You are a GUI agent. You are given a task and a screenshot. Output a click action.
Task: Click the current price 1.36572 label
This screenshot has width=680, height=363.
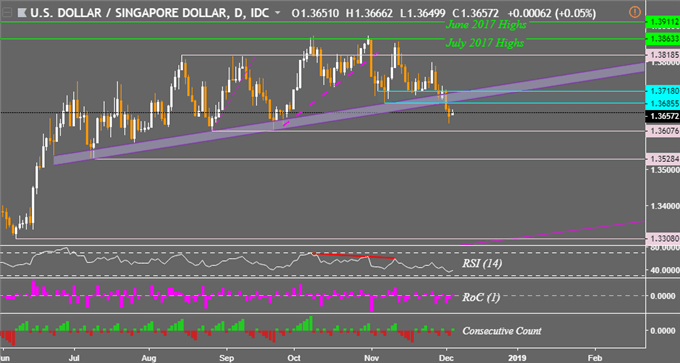[662, 117]
